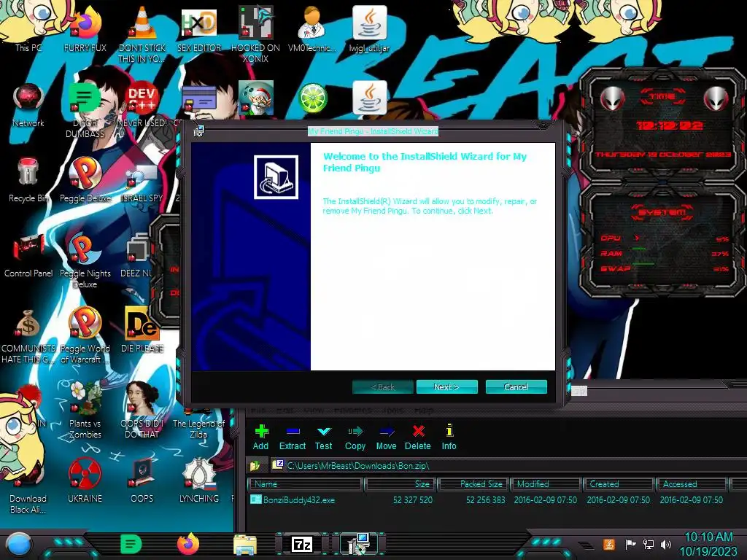
Task: Open the File menu in 7-Zip
Action: coord(258,411)
